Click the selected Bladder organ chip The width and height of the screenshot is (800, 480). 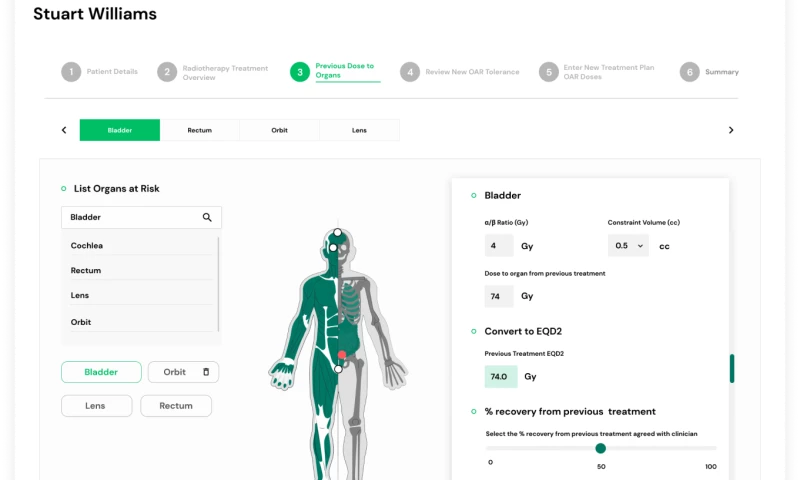click(x=101, y=372)
